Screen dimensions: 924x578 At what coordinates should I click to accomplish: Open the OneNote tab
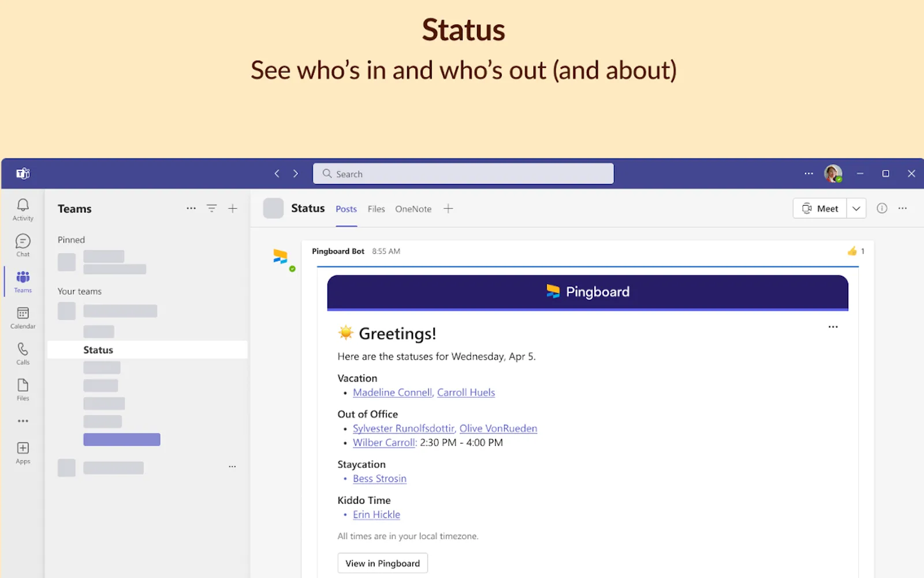(x=413, y=209)
